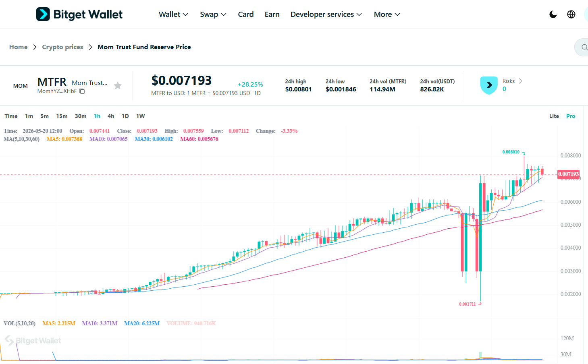Click the MA30: 0.006102 indicator label
This screenshot has width=588, height=364.
[x=154, y=139]
